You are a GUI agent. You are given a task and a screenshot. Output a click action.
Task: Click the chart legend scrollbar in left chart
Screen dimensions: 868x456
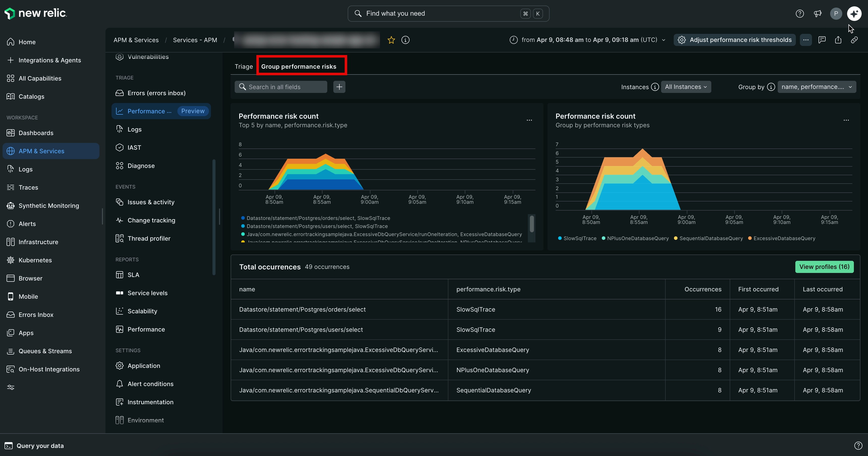click(x=531, y=224)
